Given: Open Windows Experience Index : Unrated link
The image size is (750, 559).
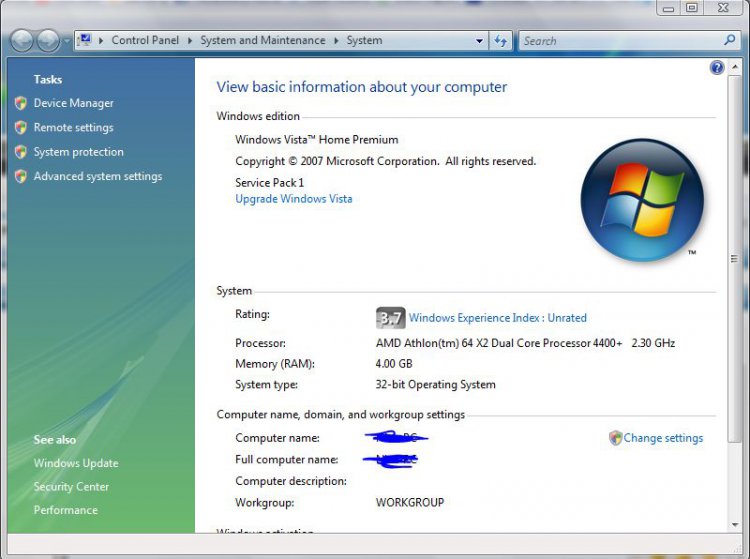Looking at the screenshot, I should [497, 318].
